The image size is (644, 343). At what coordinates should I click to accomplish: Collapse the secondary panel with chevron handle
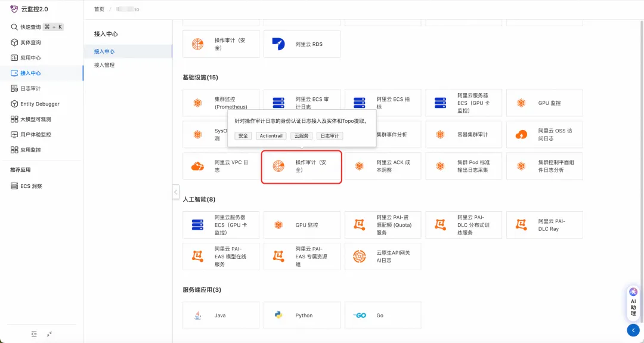[x=175, y=191]
